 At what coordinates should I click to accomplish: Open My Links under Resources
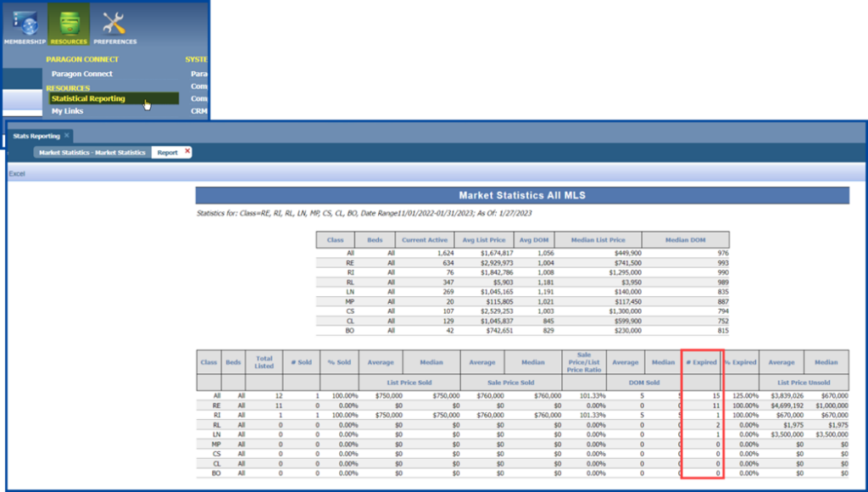pos(68,111)
